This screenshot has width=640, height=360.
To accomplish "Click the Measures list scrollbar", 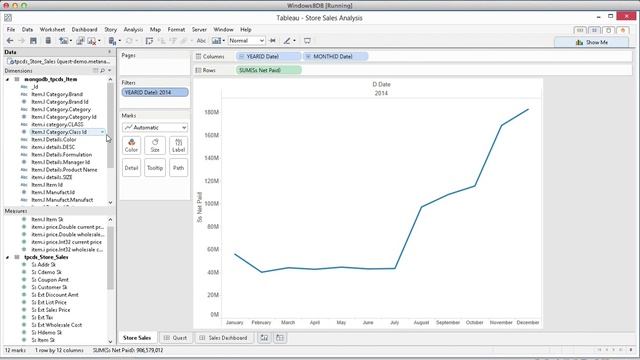I will 110,257.
